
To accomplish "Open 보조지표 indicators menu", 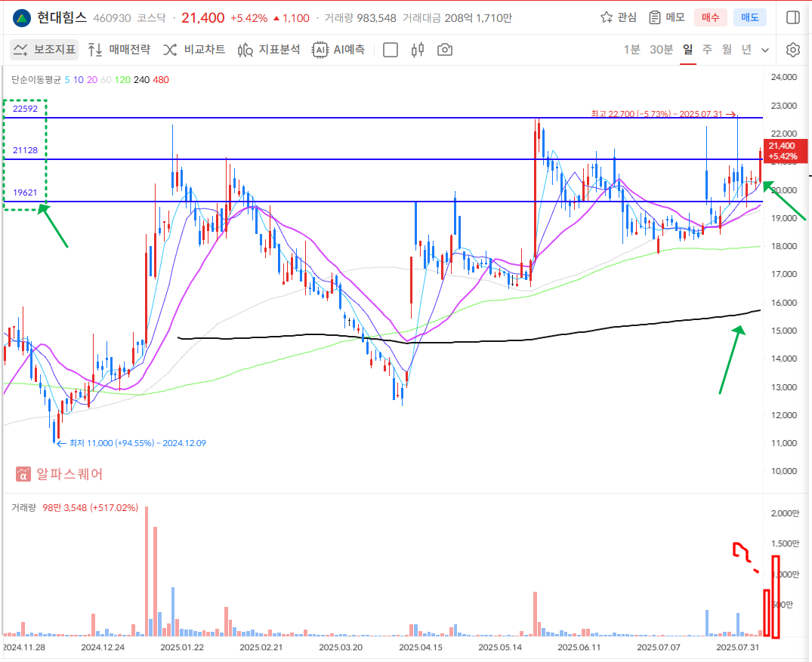I will click(45, 50).
